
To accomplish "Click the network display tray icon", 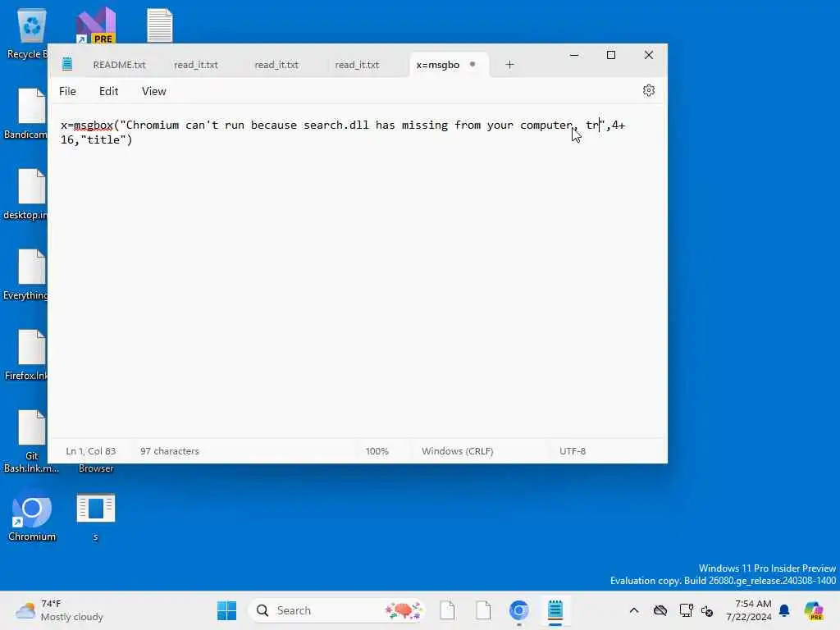I will tap(686, 610).
